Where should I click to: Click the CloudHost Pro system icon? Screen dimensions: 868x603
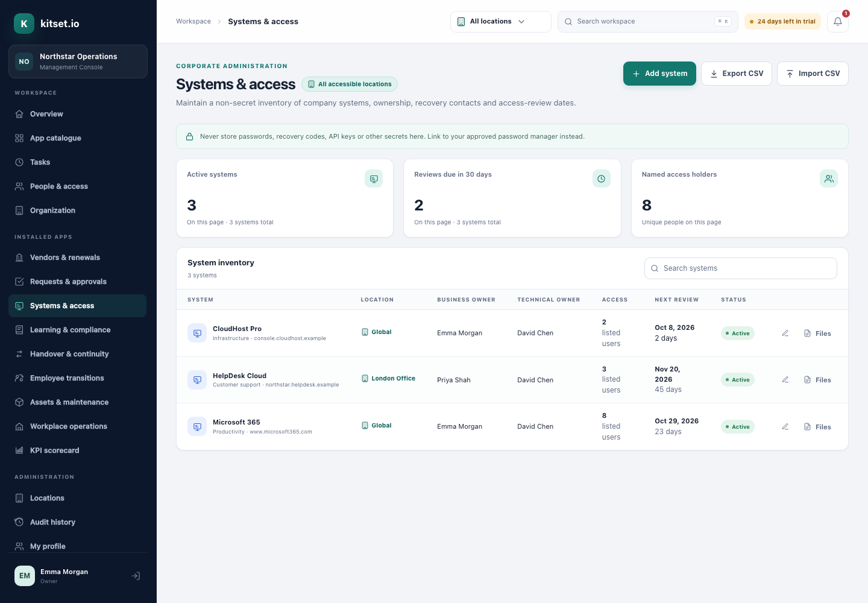[197, 333]
